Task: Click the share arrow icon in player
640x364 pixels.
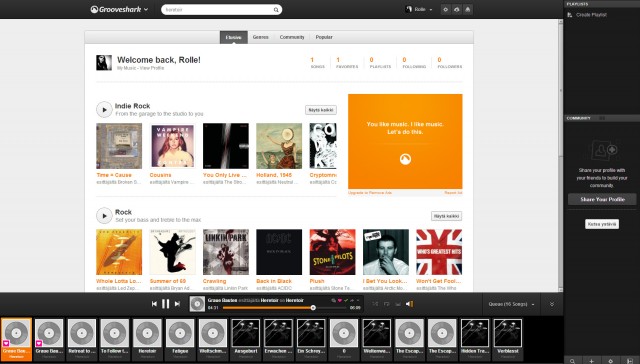Action: [x=352, y=301]
